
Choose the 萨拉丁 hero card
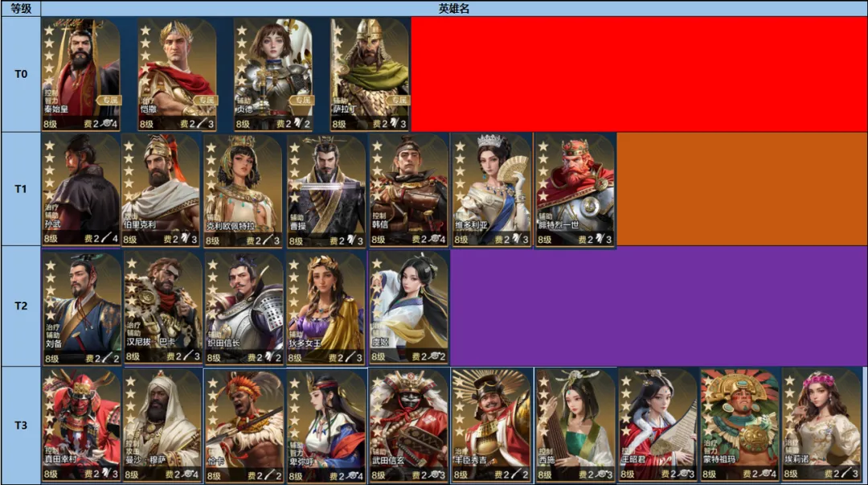(370, 74)
